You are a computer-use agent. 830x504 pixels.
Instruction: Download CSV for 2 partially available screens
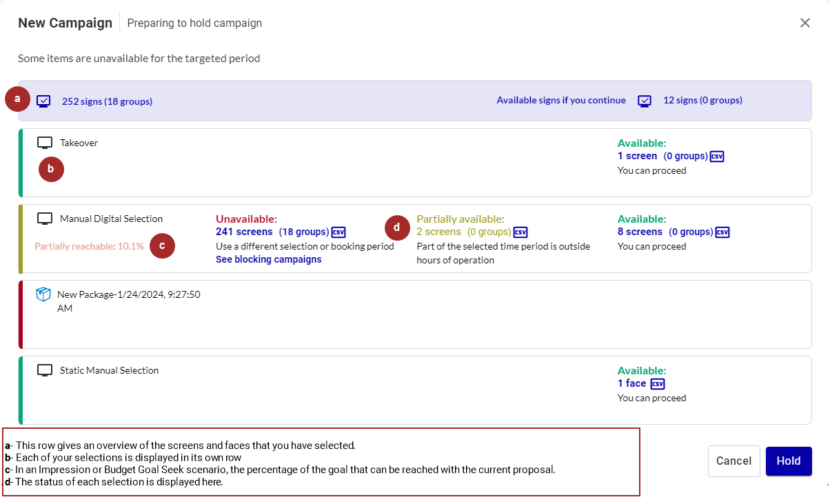tap(520, 232)
